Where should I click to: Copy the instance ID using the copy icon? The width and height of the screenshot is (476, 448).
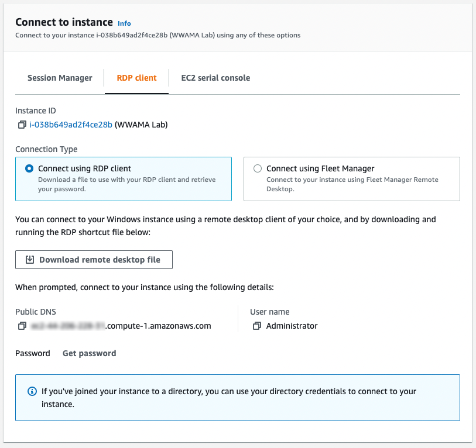tap(22, 125)
